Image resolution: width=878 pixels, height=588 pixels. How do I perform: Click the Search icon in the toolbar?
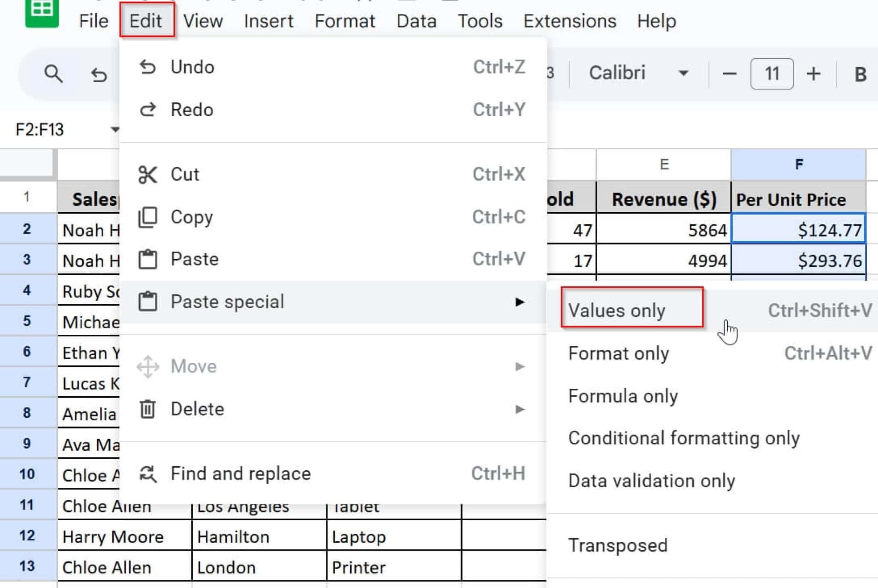(53, 73)
